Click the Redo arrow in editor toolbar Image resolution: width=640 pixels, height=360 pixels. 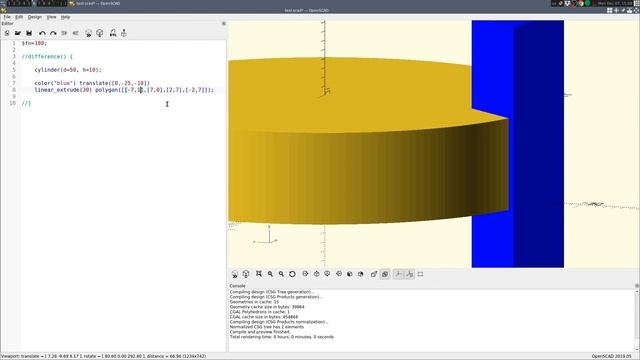point(53,33)
